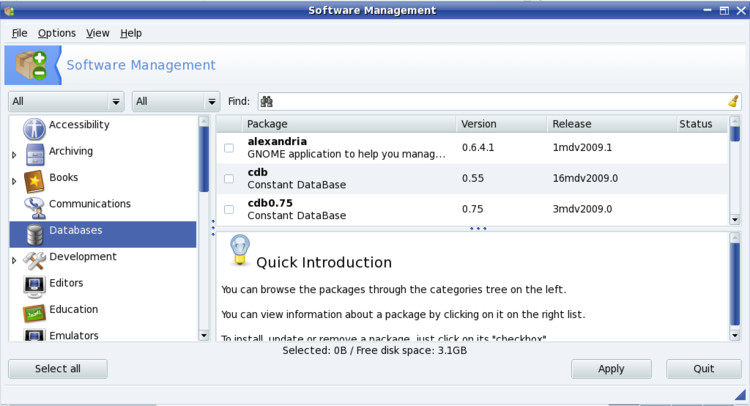Viewport: 750px width, 406px height.
Task: Open the File menu
Action: point(19,33)
